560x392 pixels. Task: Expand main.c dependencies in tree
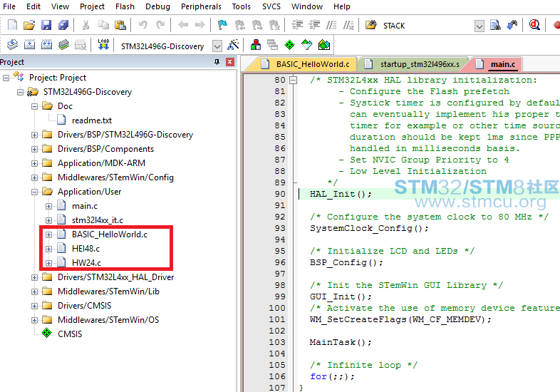(49, 206)
